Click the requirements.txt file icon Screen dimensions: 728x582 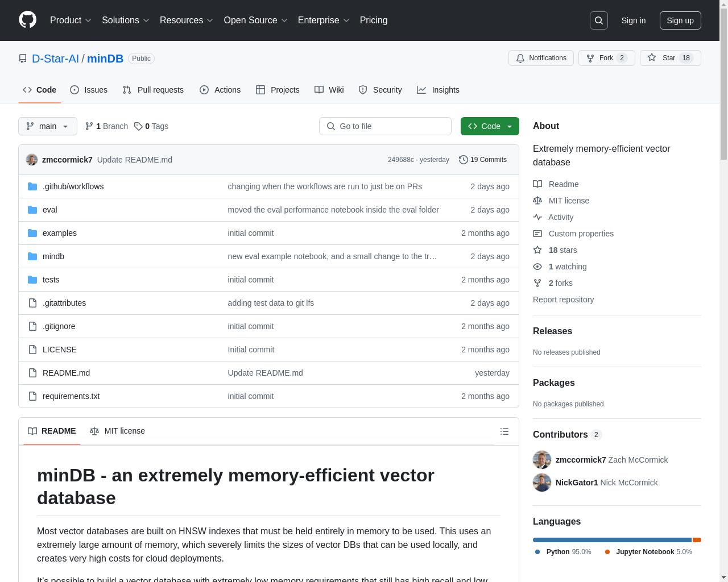click(x=32, y=396)
